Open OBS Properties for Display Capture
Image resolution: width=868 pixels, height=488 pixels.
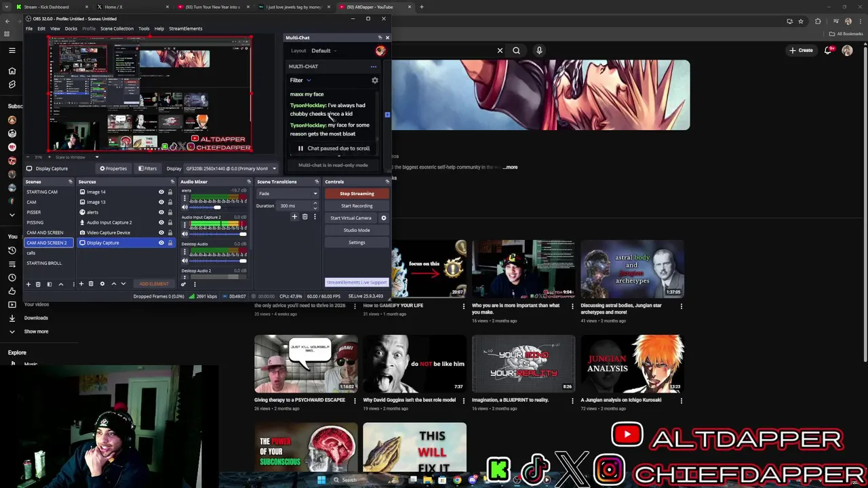coord(113,168)
